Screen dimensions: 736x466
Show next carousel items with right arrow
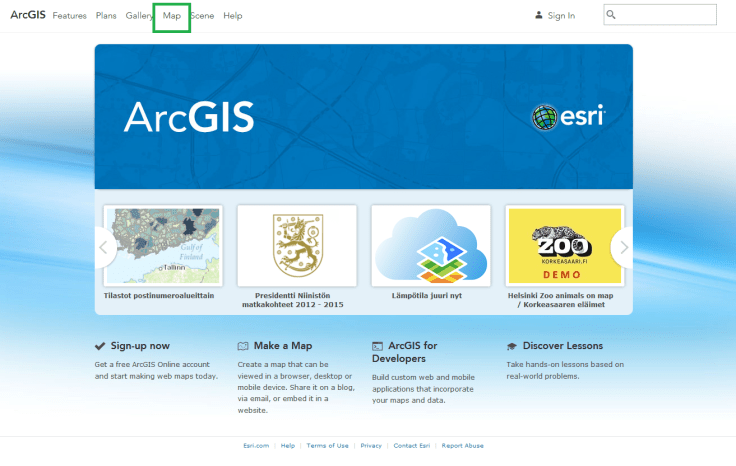[622, 245]
